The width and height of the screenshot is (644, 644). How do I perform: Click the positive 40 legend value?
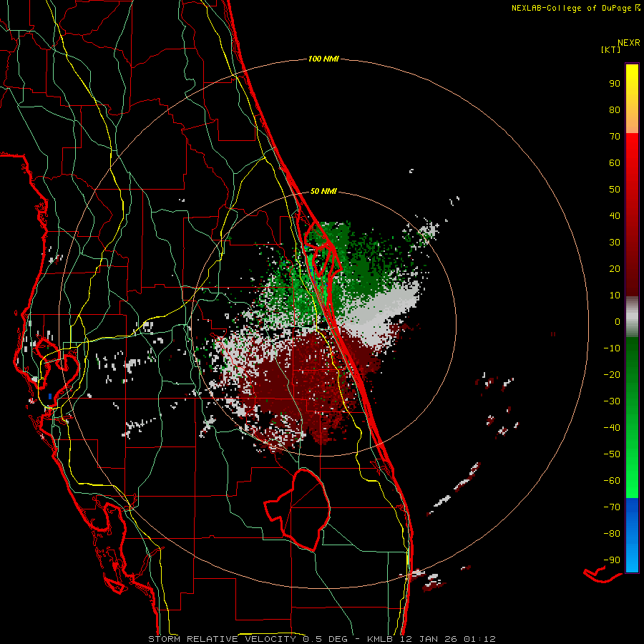click(615, 215)
